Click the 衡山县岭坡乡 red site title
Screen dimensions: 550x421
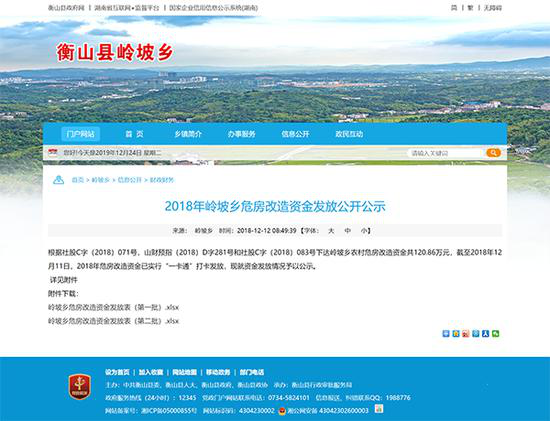click(x=115, y=53)
